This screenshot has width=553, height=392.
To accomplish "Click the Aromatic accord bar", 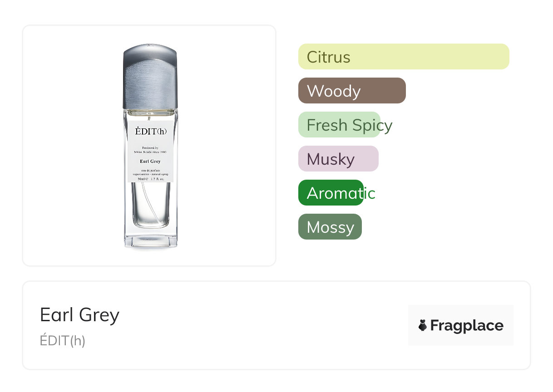I will coord(331,193).
